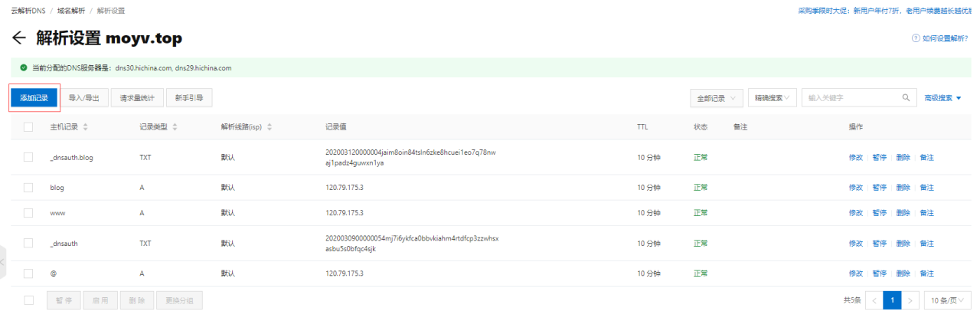The height and width of the screenshot is (321, 980).
Task: Expand the 精确搜索 dropdown
Action: 773,98
